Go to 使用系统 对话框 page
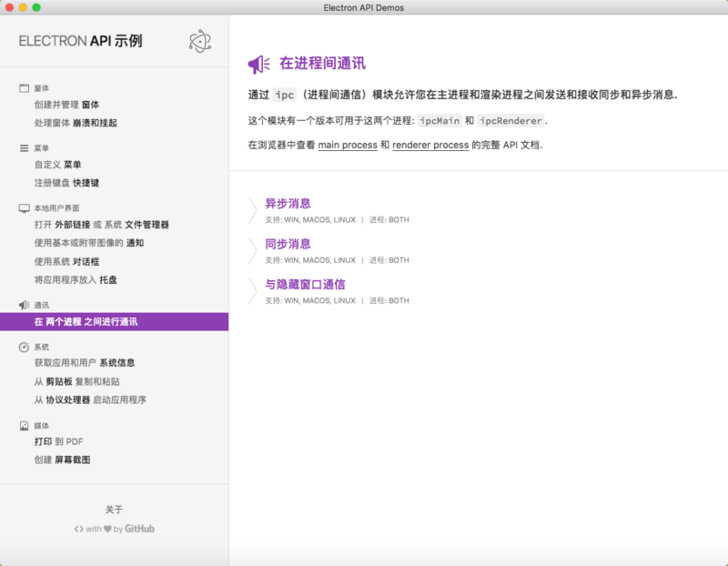This screenshot has height=566, width=728. click(66, 262)
